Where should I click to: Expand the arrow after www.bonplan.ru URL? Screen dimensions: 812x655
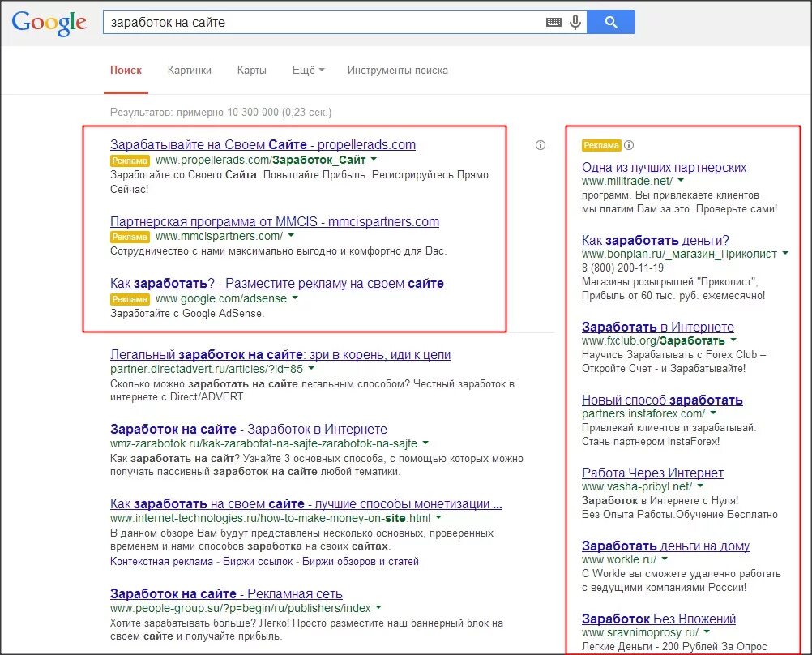coord(785,254)
